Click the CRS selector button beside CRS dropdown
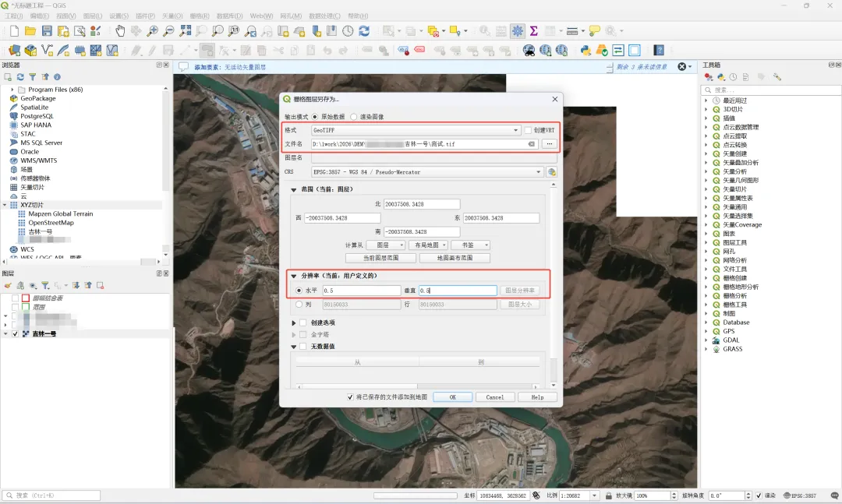842x504 pixels. [551, 171]
